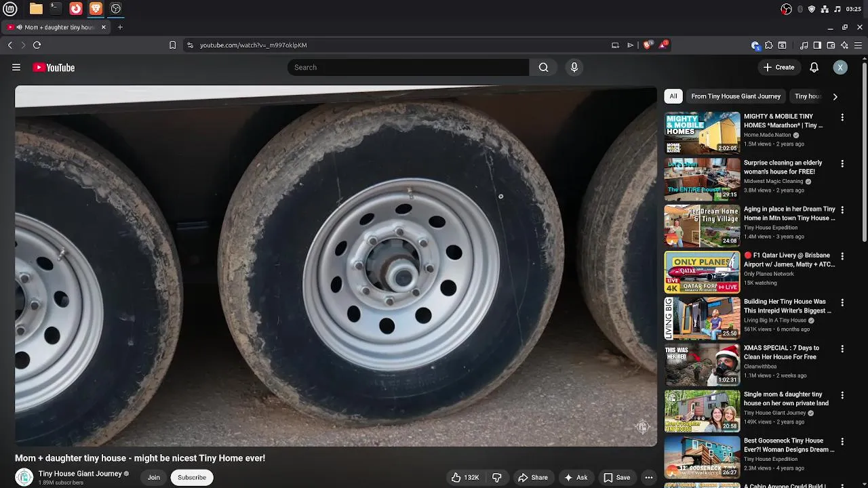Dislike the video with thumbs down
868x488 pixels.
click(x=497, y=477)
